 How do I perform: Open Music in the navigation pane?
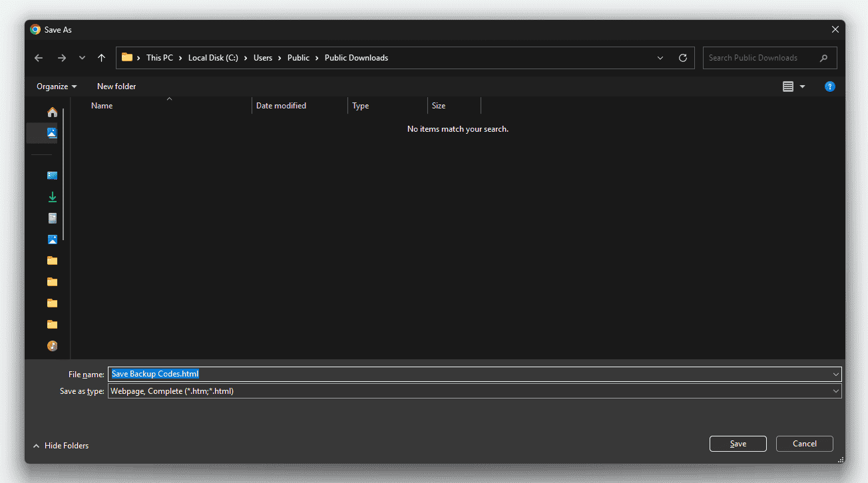(x=52, y=346)
